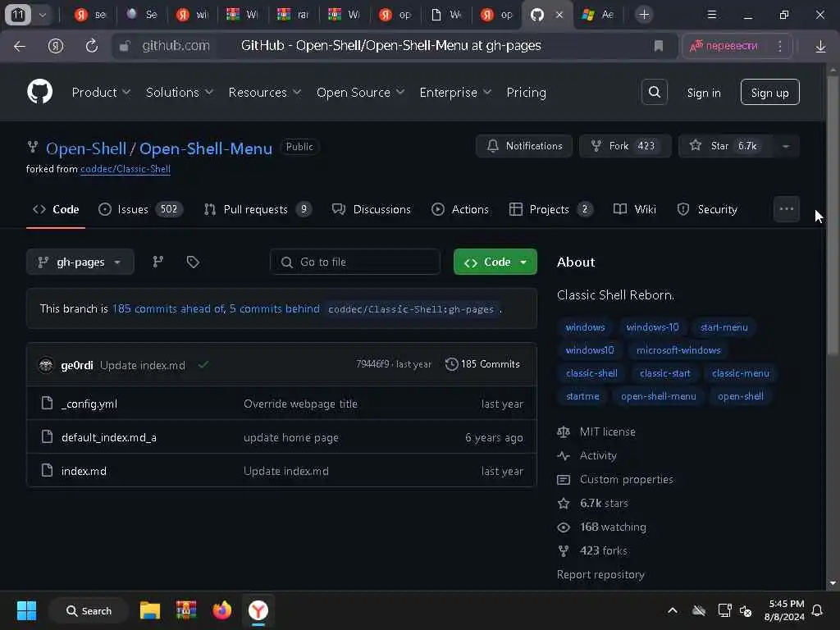Go back to previous page
Viewport: 840px width, 630px height.
click(20, 46)
